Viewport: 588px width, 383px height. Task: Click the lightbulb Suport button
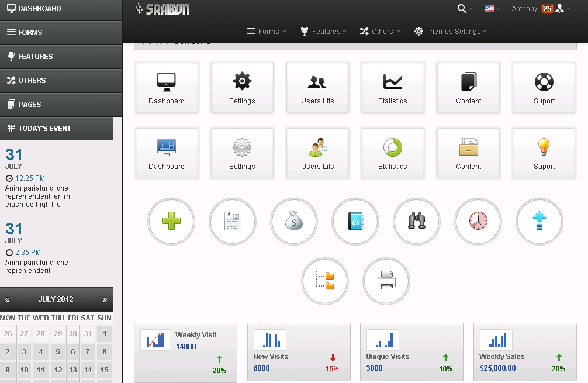click(544, 153)
